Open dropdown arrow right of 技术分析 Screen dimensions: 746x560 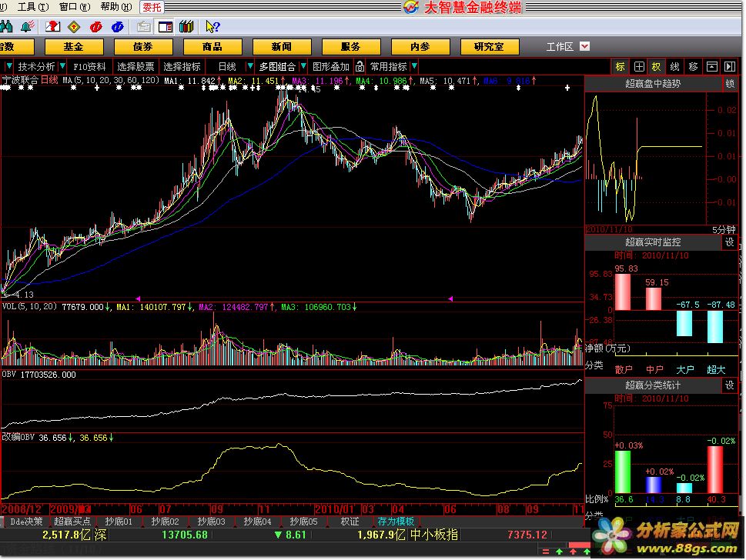pos(62,67)
